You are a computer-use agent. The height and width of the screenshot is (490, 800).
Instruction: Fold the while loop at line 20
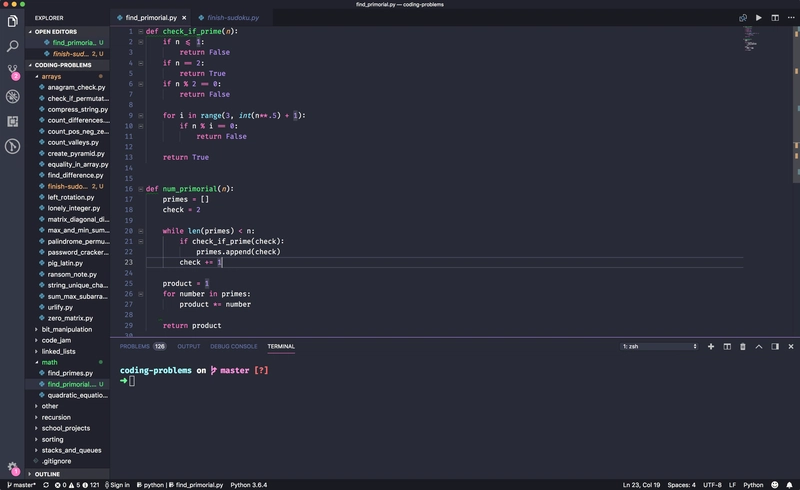[140, 231]
